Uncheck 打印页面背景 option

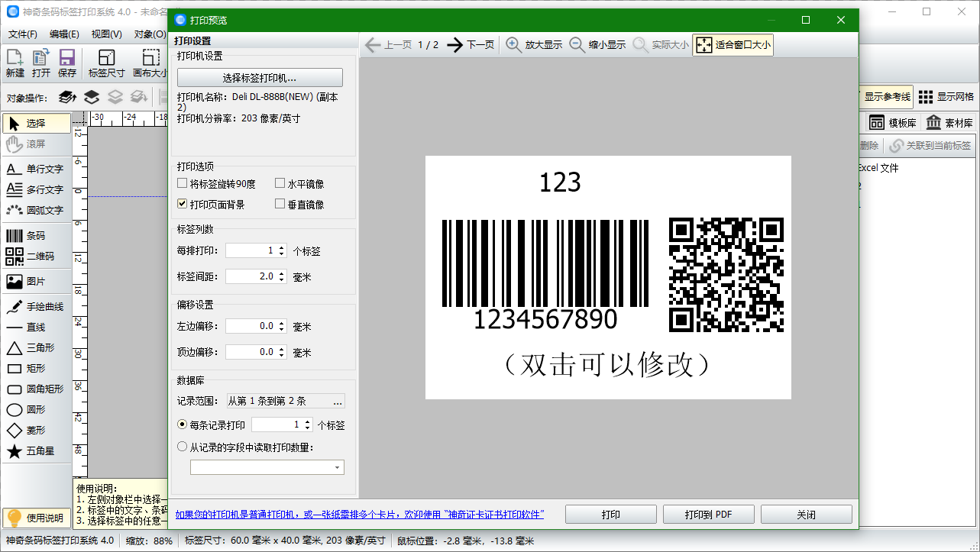click(x=182, y=203)
